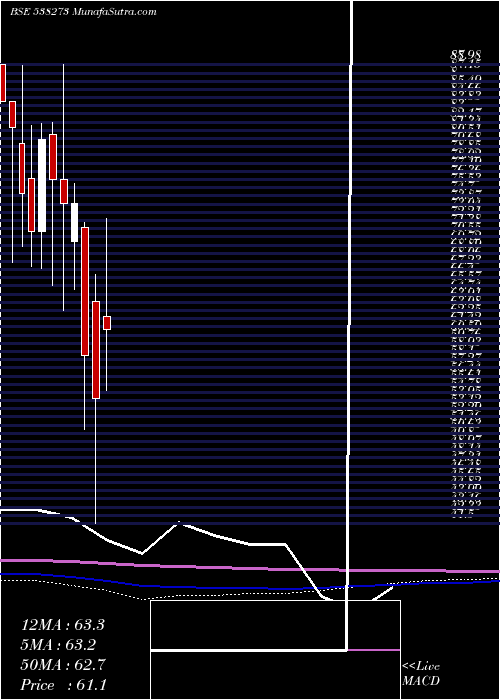This screenshot has width=500, height=700.
Task: Click the <<Live MACD label
Action: pos(421,674)
